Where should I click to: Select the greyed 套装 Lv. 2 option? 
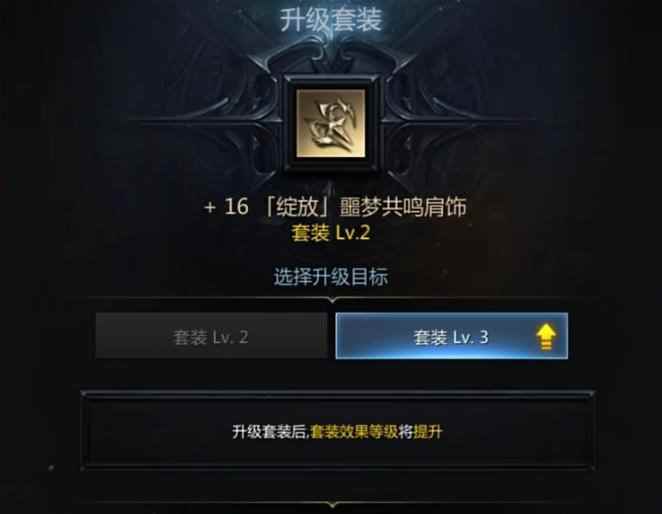coord(212,336)
